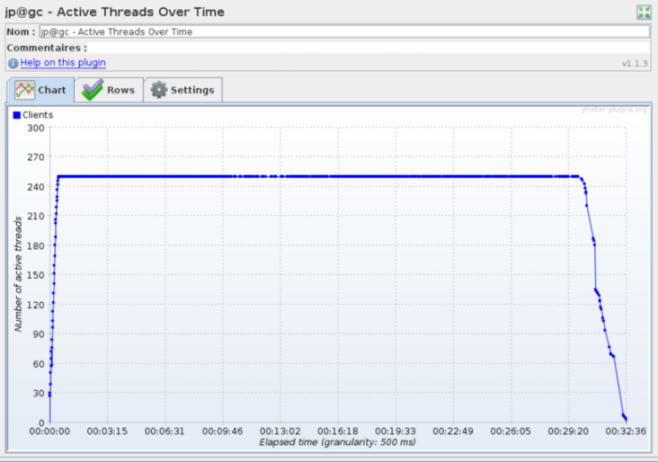Select the Chart tab
The image size is (658, 462).
pos(40,90)
